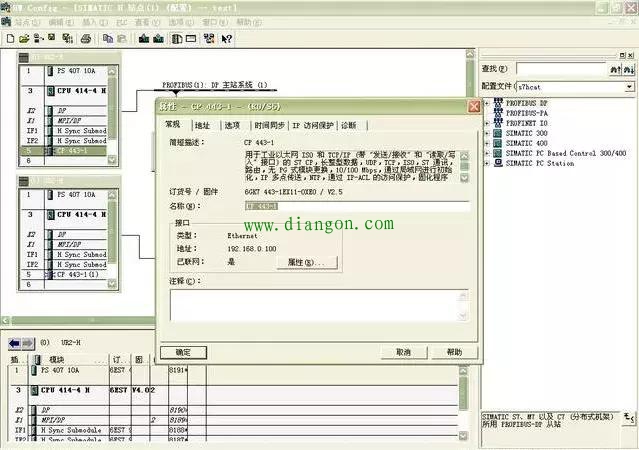
Task: Click the 帮助 button in dialog
Action: (454, 352)
